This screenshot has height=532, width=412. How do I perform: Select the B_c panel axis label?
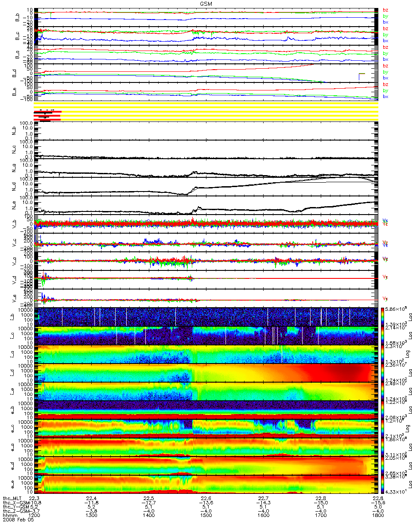[18, 37]
